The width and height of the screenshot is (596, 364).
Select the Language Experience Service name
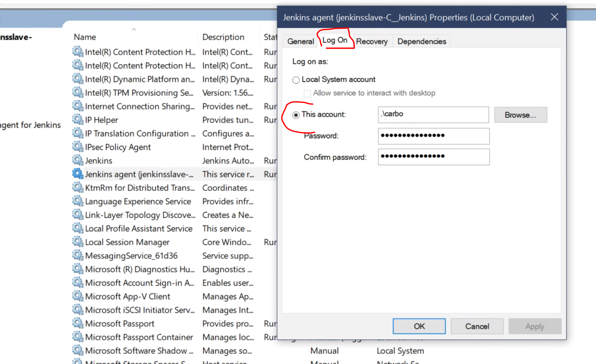pyautogui.click(x=138, y=201)
